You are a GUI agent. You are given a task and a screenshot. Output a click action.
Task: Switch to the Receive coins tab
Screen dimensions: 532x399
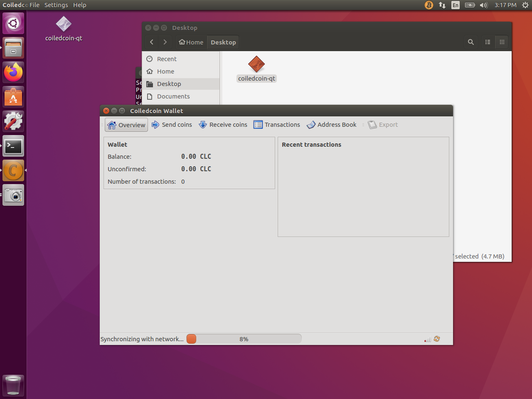tap(223, 125)
